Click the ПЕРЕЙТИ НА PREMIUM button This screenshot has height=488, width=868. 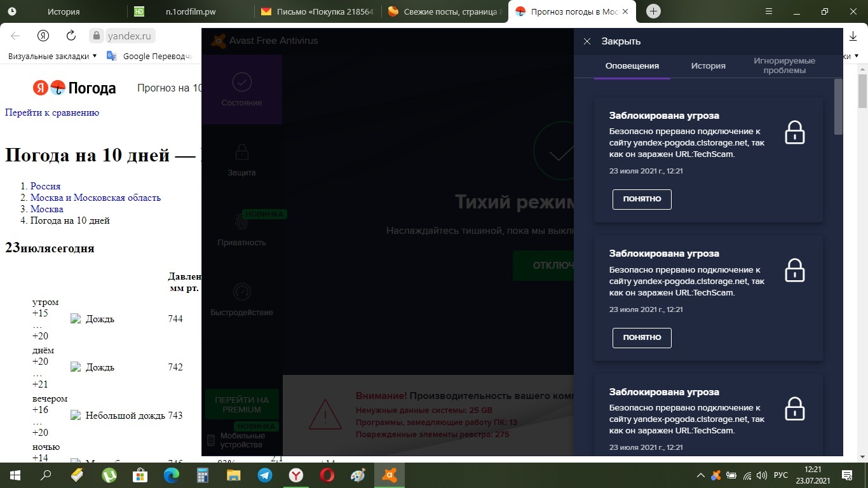[x=241, y=404]
